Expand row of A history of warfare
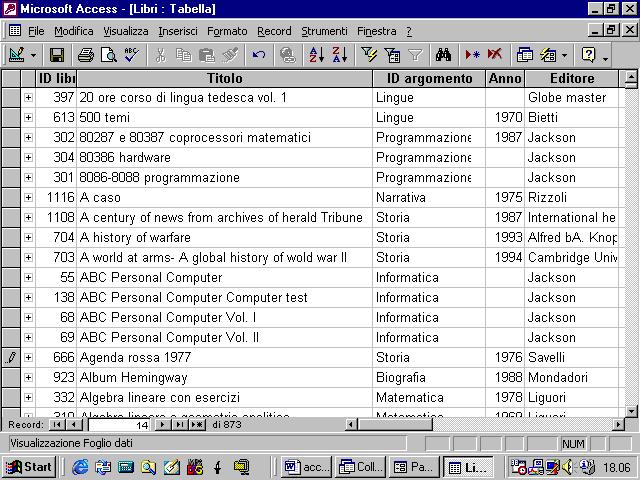The width and height of the screenshot is (640, 480). point(28,237)
